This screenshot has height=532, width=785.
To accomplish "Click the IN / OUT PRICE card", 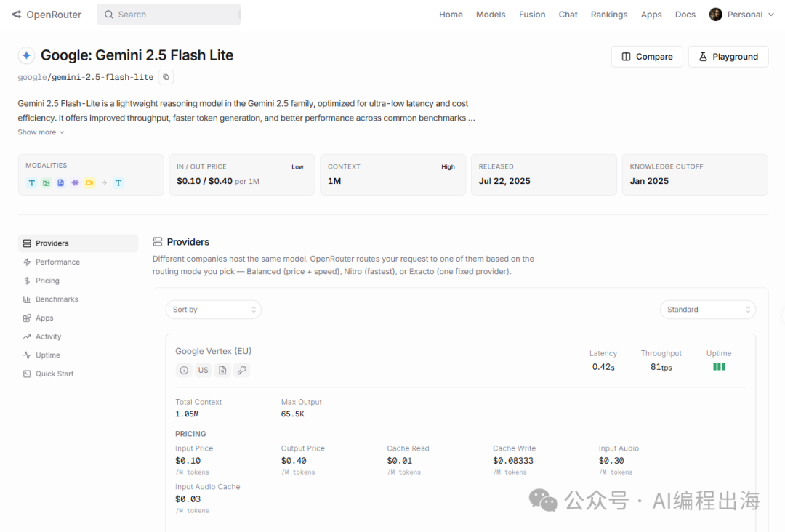I will [x=242, y=174].
